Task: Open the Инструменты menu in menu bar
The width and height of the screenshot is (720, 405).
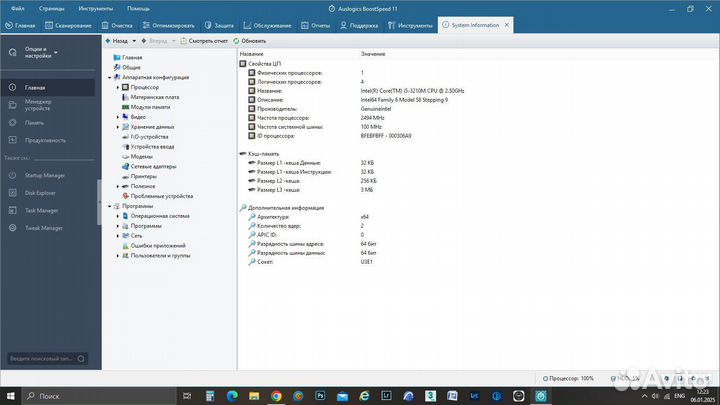Action: click(96, 8)
